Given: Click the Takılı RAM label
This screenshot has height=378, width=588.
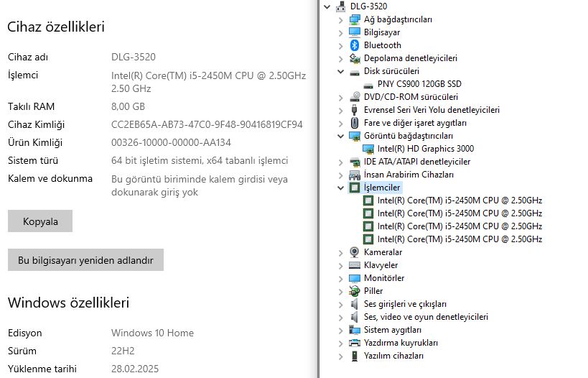Looking at the screenshot, I should click(31, 106).
